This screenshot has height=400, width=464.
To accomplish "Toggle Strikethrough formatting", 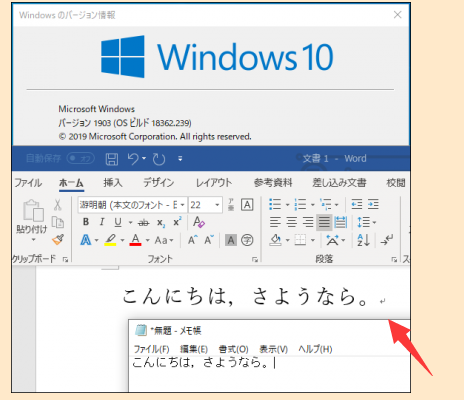I will coord(144,222).
